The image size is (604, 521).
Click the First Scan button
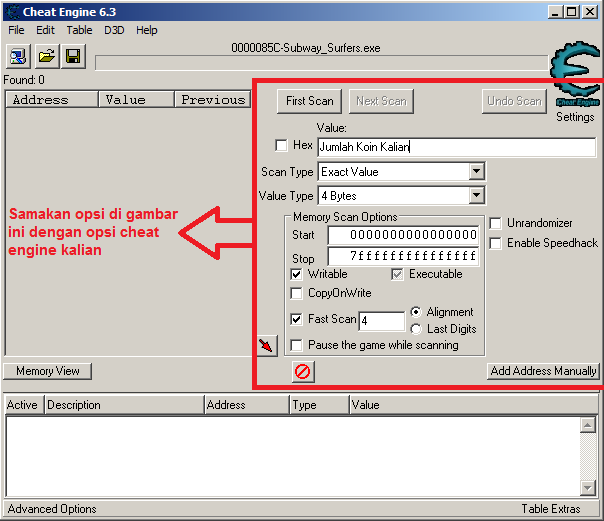(309, 101)
